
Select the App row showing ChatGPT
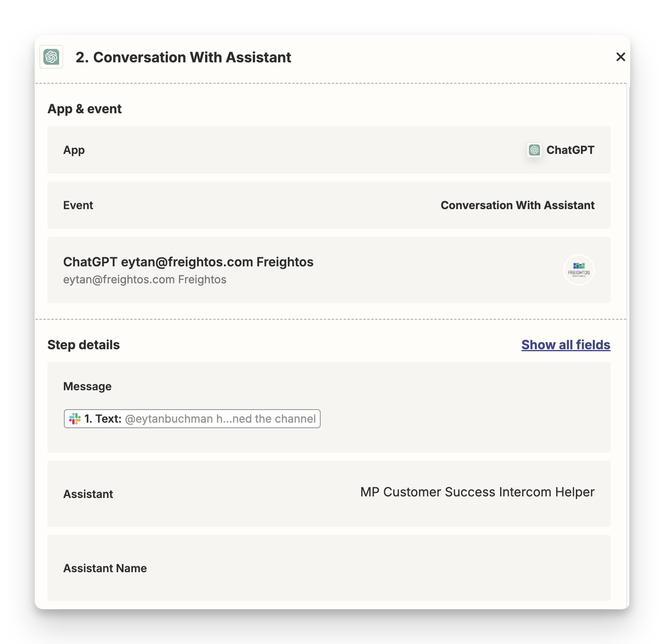pos(329,150)
